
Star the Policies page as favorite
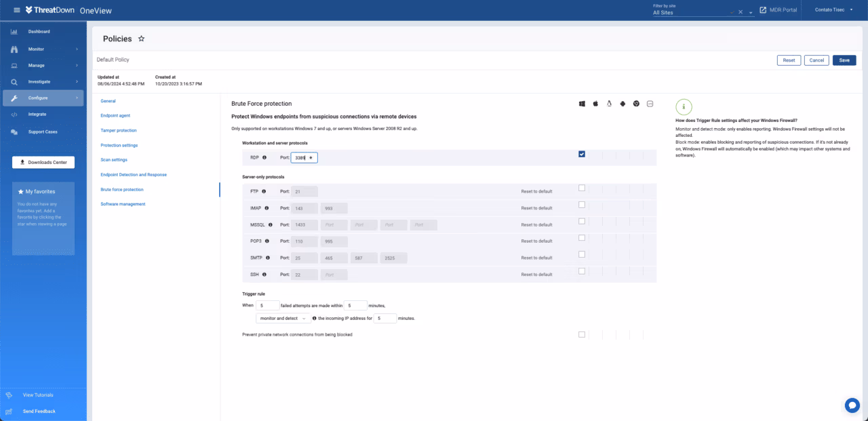(141, 39)
